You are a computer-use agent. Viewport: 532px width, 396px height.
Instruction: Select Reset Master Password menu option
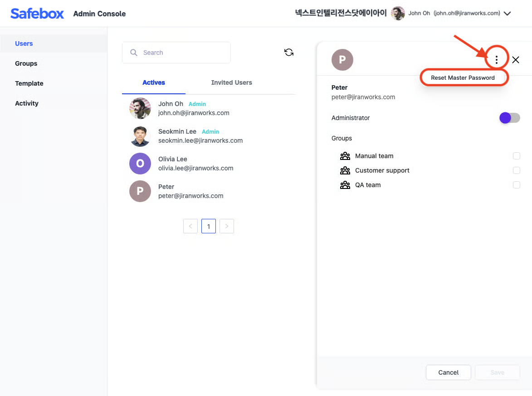point(463,78)
